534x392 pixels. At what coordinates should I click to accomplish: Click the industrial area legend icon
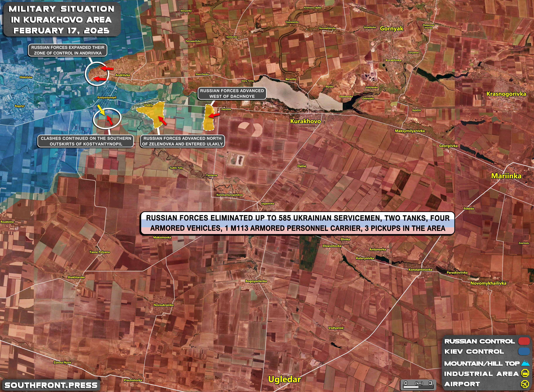click(x=525, y=373)
